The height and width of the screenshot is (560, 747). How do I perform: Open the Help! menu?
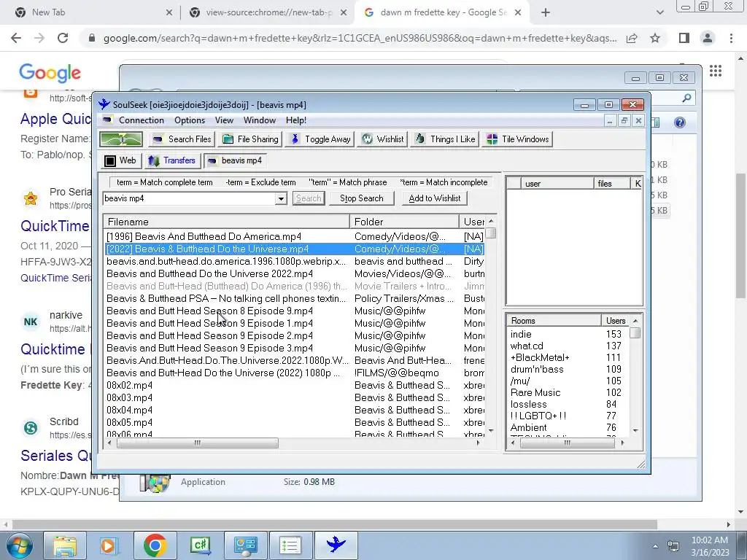tap(296, 120)
